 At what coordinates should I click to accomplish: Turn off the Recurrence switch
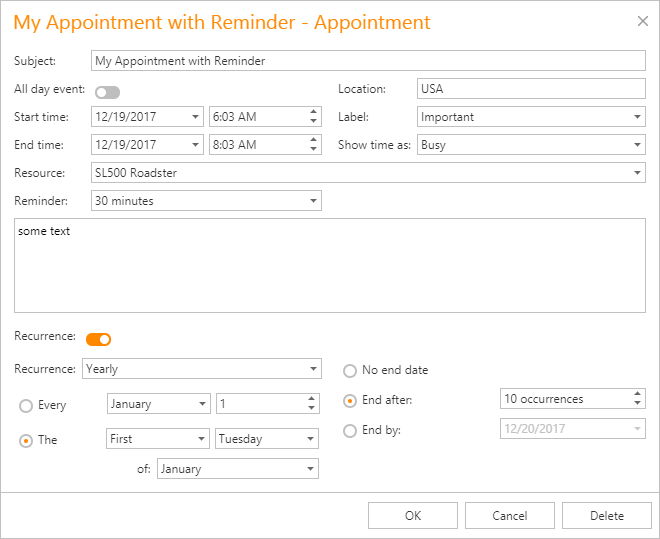(x=98, y=339)
